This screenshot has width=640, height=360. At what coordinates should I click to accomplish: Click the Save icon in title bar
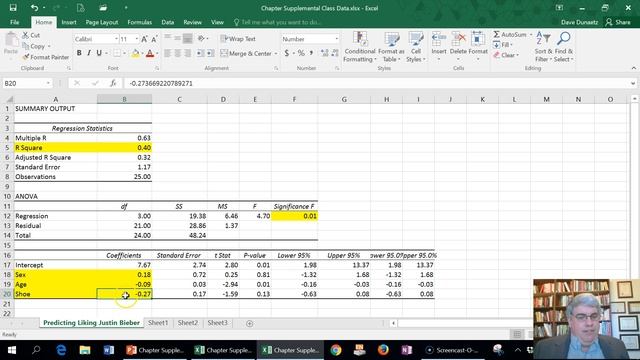click(x=13, y=8)
